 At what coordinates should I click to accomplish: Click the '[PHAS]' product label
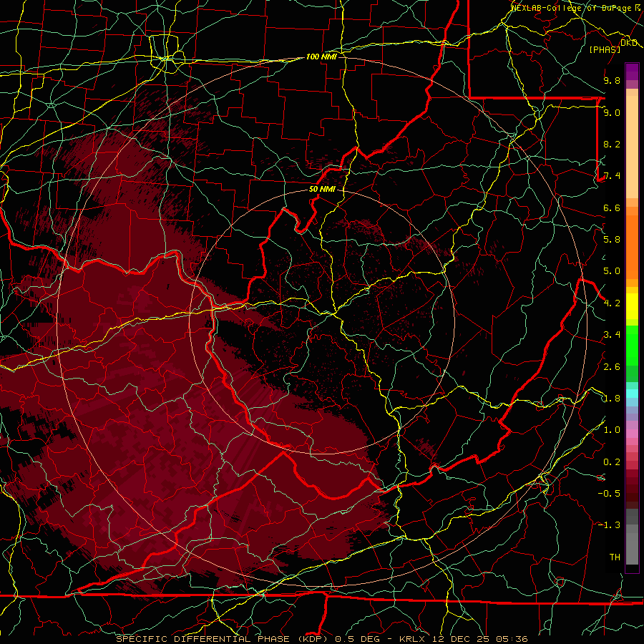[x=605, y=49]
